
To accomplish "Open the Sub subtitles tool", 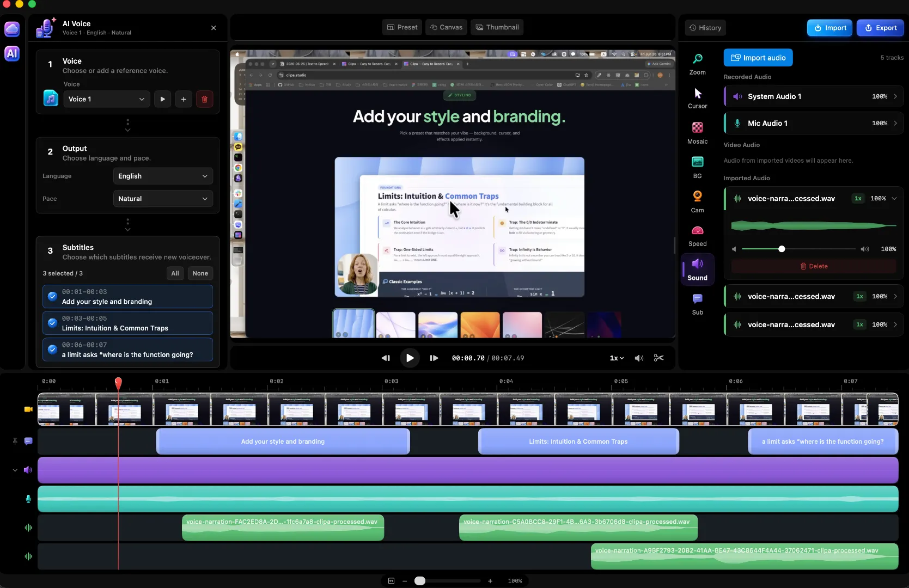I will tap(697, 304).
